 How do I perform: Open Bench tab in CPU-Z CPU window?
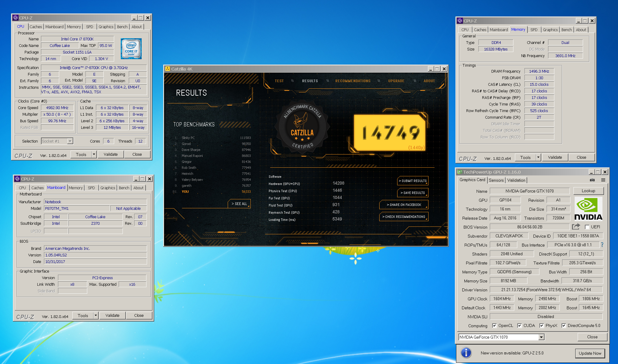(x=122, y=27)
